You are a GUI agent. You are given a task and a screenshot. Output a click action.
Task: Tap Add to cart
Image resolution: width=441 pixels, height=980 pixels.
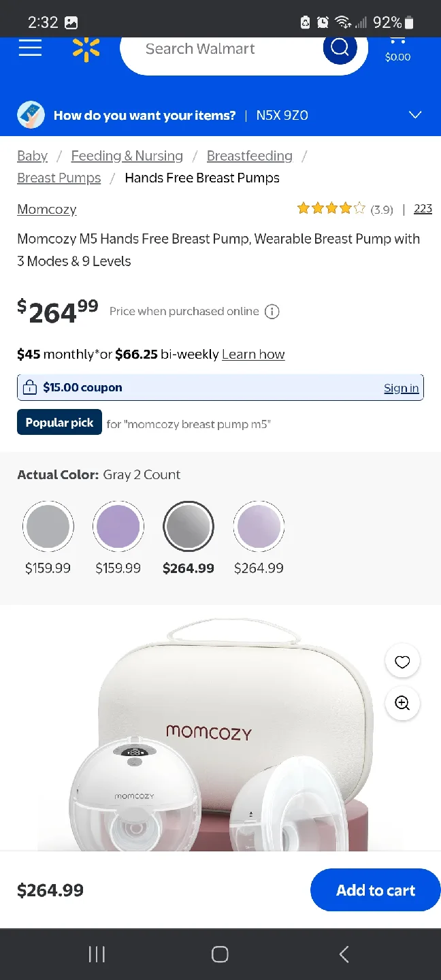(375, 889)
